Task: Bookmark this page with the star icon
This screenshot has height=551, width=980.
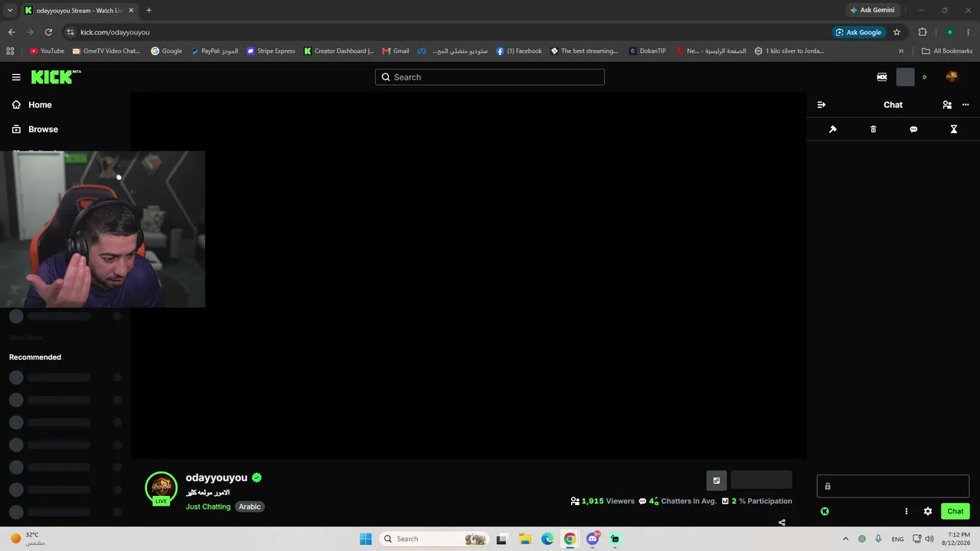Action: (897, 32)
